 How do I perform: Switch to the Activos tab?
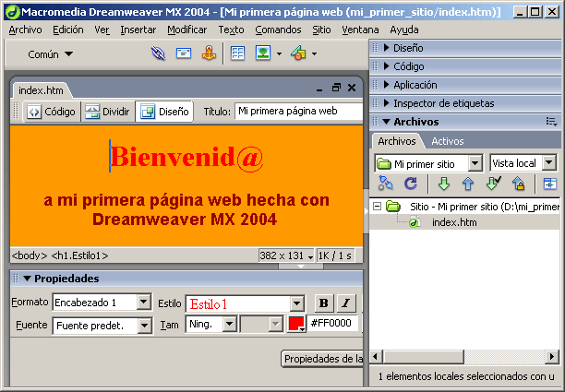click(x=448, y=141)
